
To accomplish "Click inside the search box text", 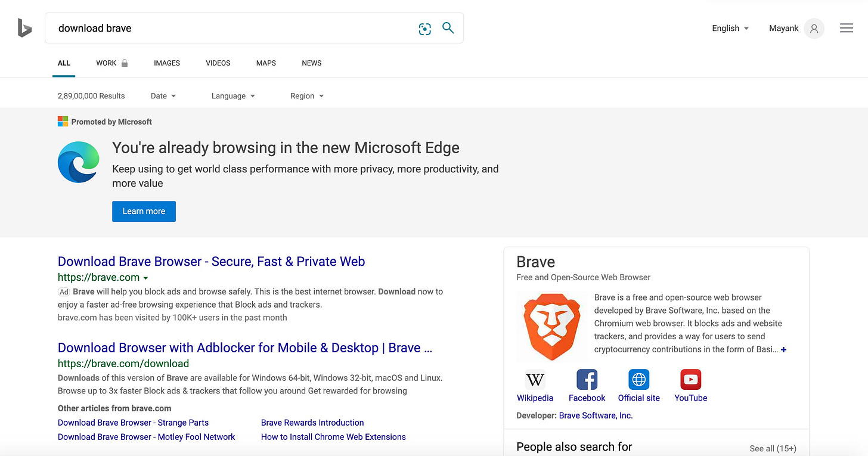I will [x=95, y=28].
